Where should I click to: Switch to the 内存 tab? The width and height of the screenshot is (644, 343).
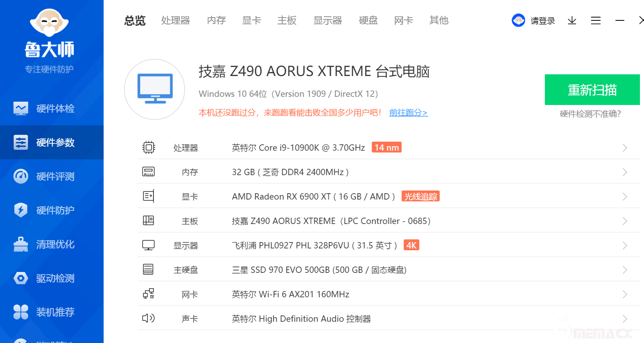coord(216,20)
